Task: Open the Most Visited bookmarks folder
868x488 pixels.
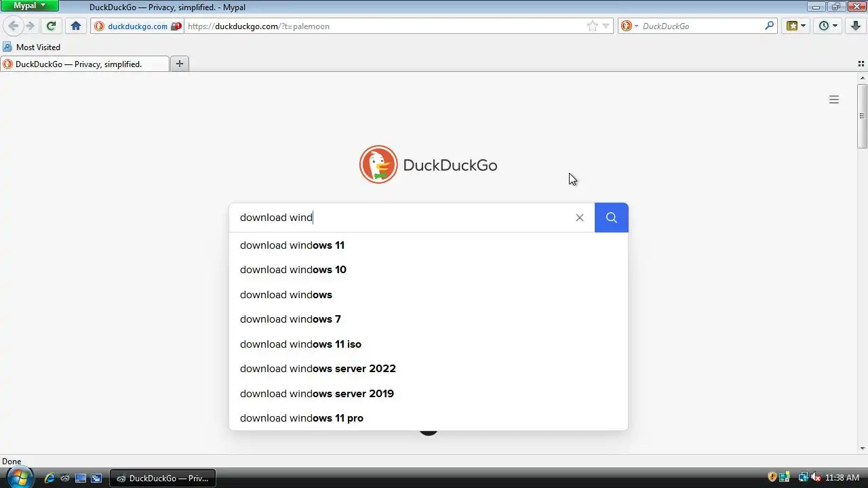Action: point(31,47)
